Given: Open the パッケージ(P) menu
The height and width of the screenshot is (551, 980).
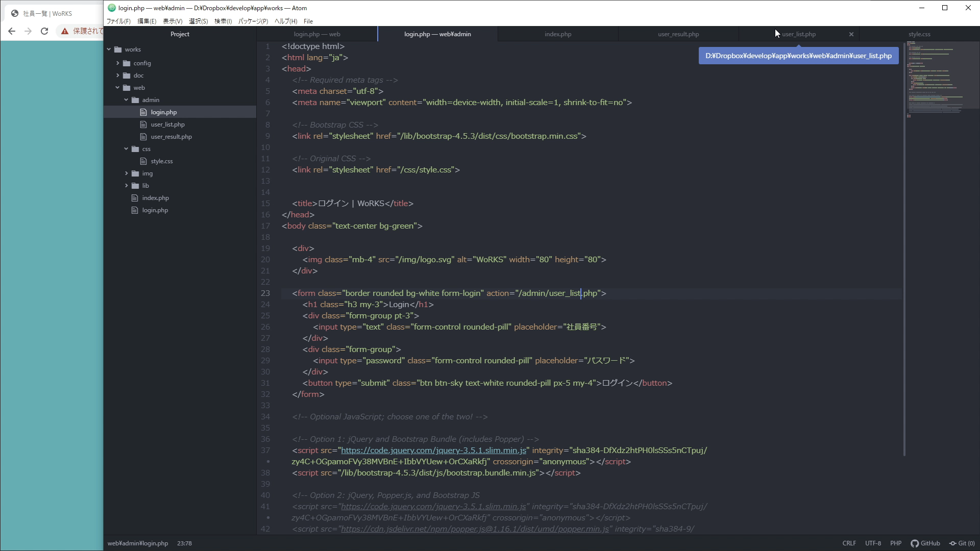Looking at the screenshot, I should pyautogui.click(x=253, y=21).
